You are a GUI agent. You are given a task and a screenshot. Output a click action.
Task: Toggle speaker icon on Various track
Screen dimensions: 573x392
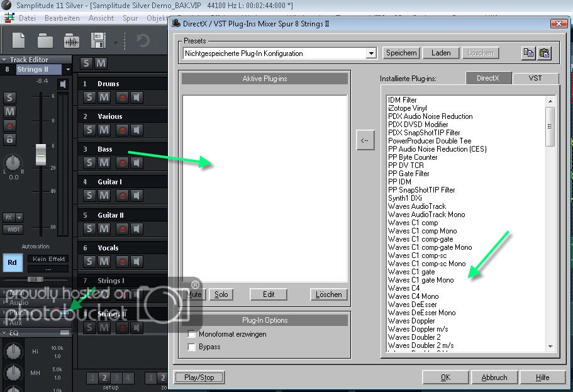(x=136, y=130)
